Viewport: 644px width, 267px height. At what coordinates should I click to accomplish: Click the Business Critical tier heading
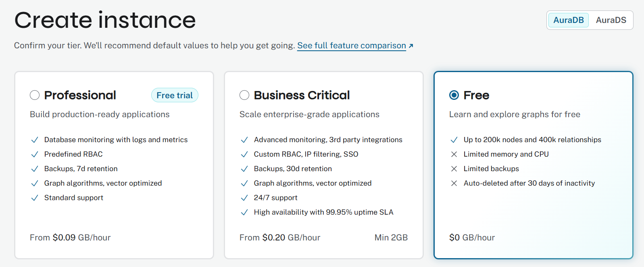(302, 95)
